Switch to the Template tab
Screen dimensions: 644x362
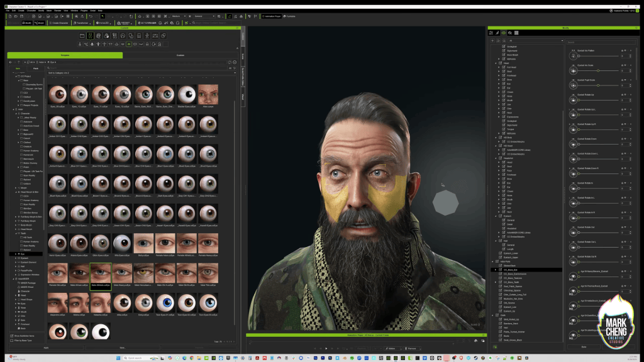[x=65, y=55]
